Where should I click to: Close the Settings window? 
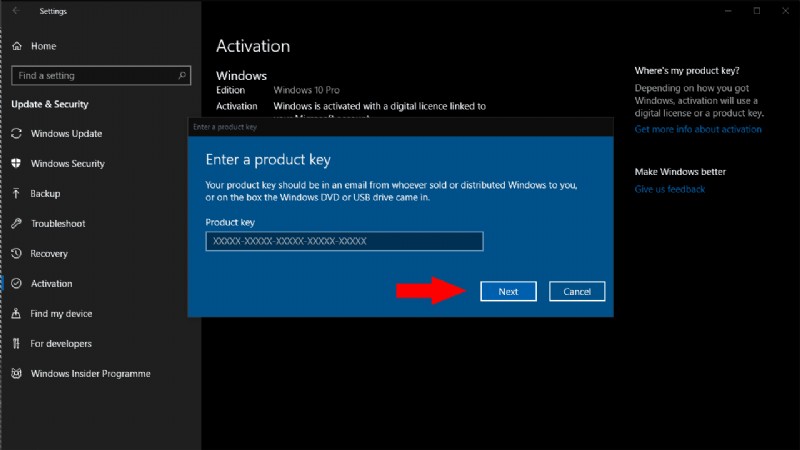click(x=785, y=11)
